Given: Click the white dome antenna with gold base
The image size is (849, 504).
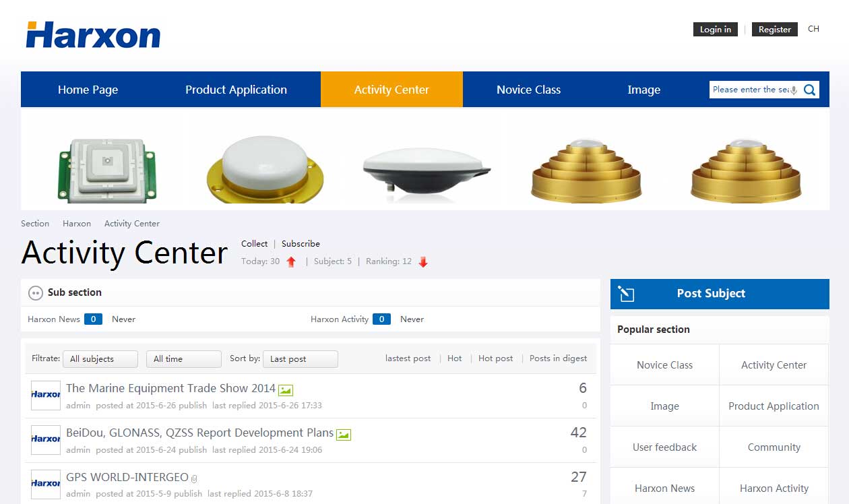Looking at the screenshot, I should 265,169.
